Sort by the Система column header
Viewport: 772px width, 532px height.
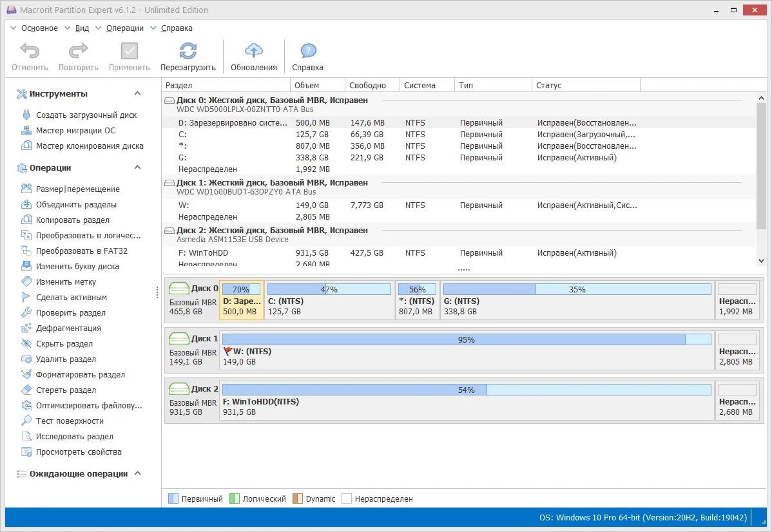(x=427, y=85)
